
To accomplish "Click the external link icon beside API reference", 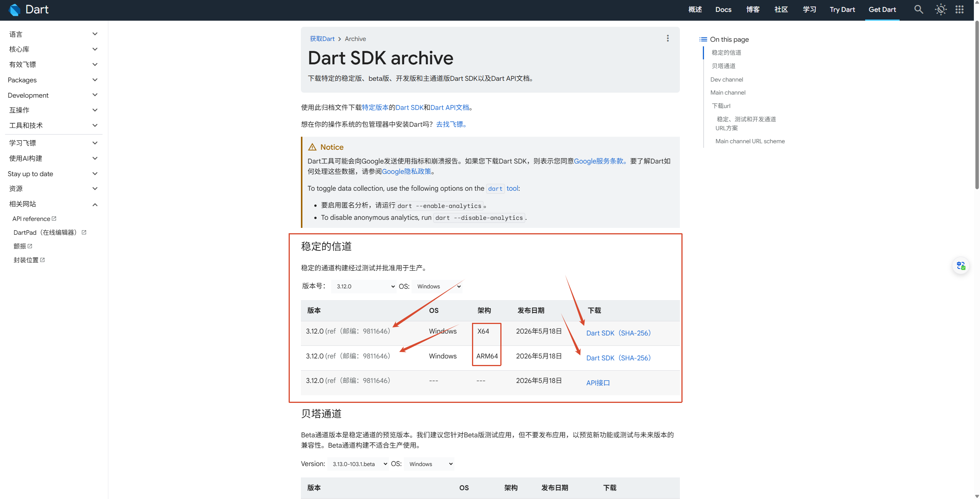I will 54,218.
